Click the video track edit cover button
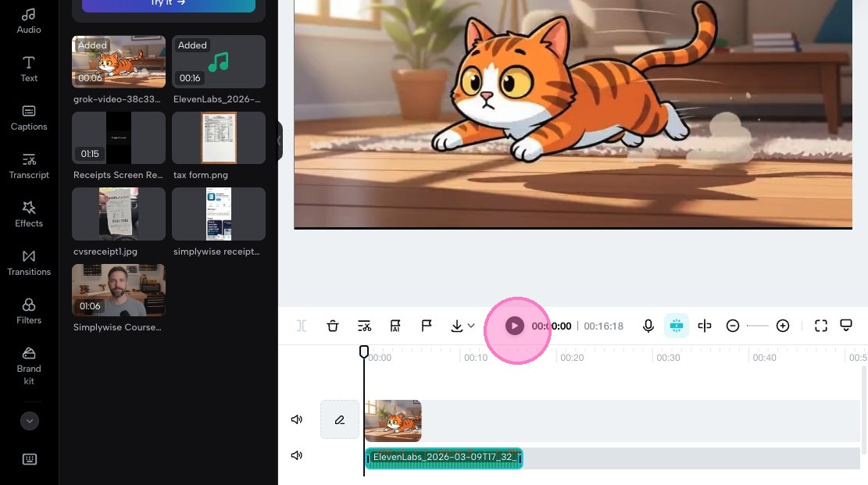The height and width of the screenshot is (485, 868). pyautogui.click(x=340, y=419)
